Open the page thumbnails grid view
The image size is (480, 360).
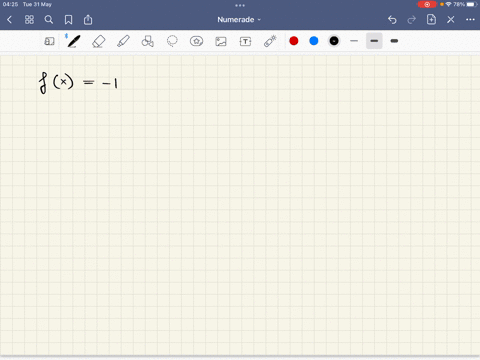(29, 20)
